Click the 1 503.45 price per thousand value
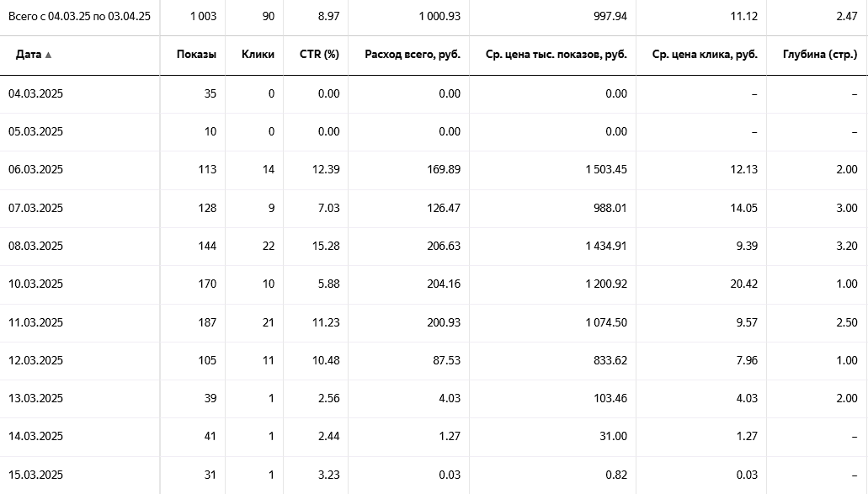This screenshot has height=494, width=868. [603, 169]
